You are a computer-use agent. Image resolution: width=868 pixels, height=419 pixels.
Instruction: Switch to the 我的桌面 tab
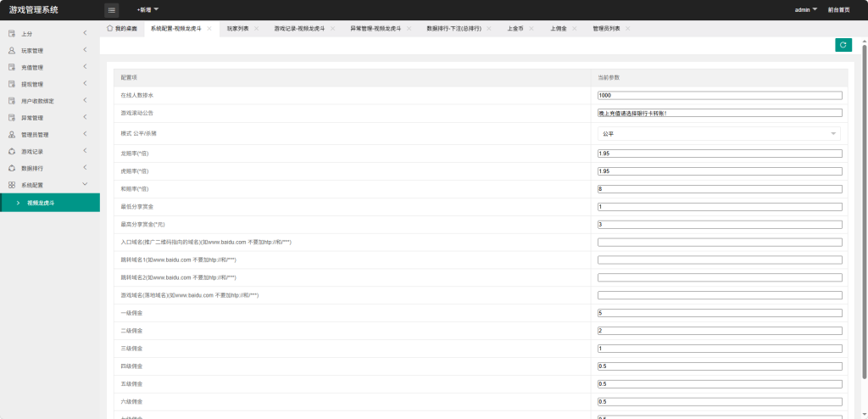(x=122, y=28)
